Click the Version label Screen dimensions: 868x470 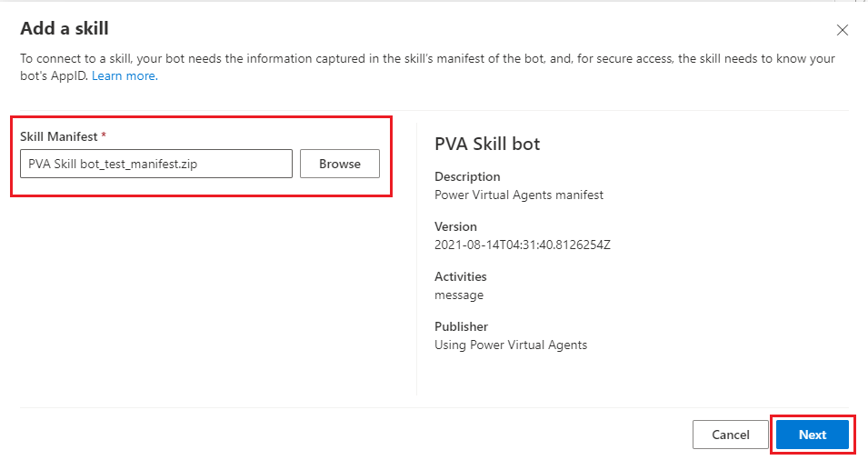point(455,226)
